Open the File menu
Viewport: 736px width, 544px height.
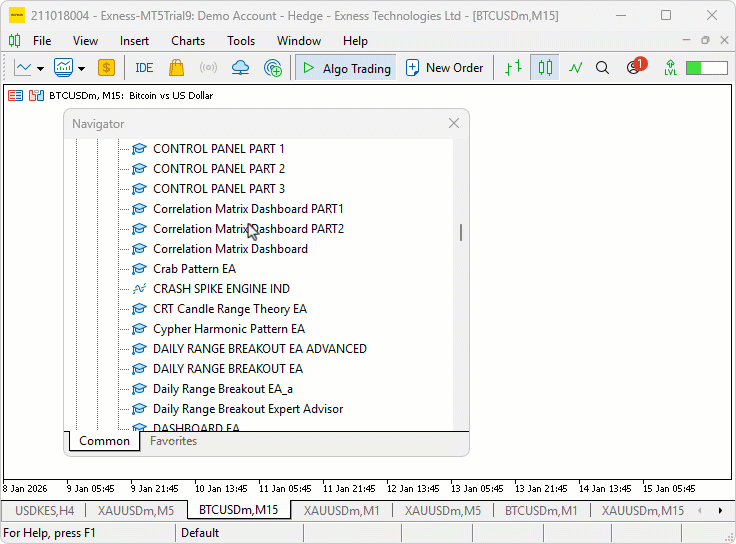point(42,41)
